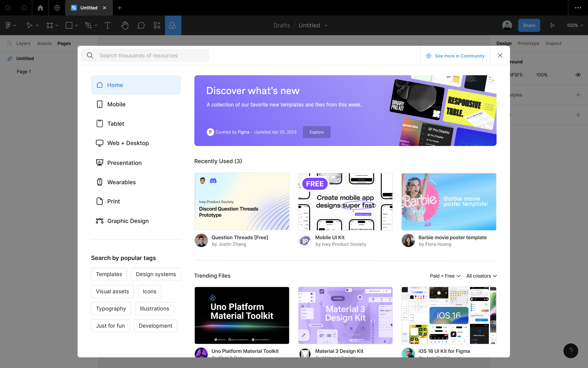Click the user avatar near Share
The width and height of the screenshot is (588, 368).
[507, 25]
